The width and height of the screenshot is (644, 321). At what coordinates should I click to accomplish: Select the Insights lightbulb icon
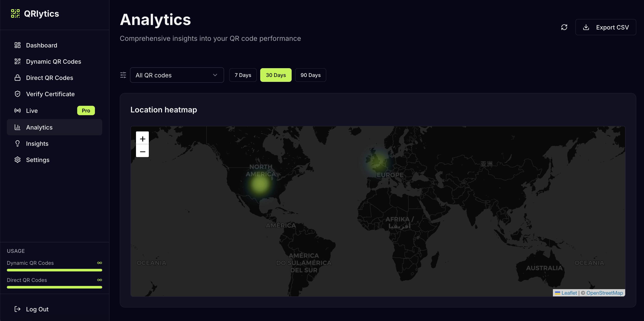18,143
